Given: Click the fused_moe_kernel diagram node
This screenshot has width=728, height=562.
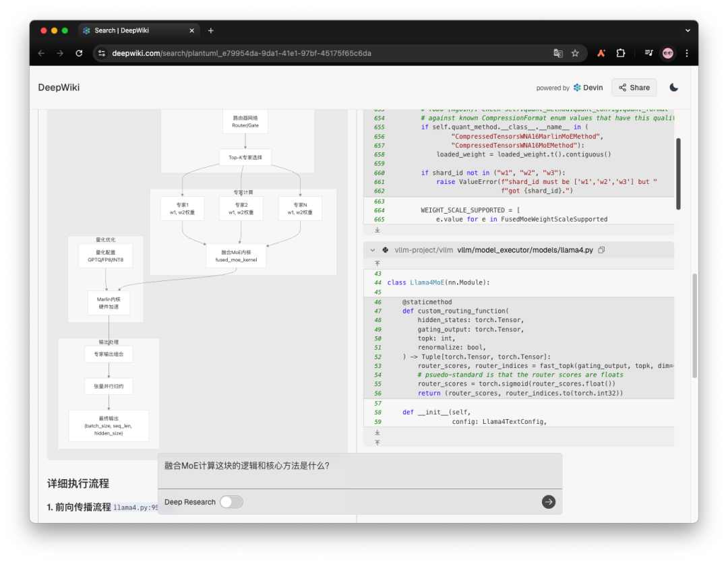Looking at the screenshot, I should pos(236,256).
